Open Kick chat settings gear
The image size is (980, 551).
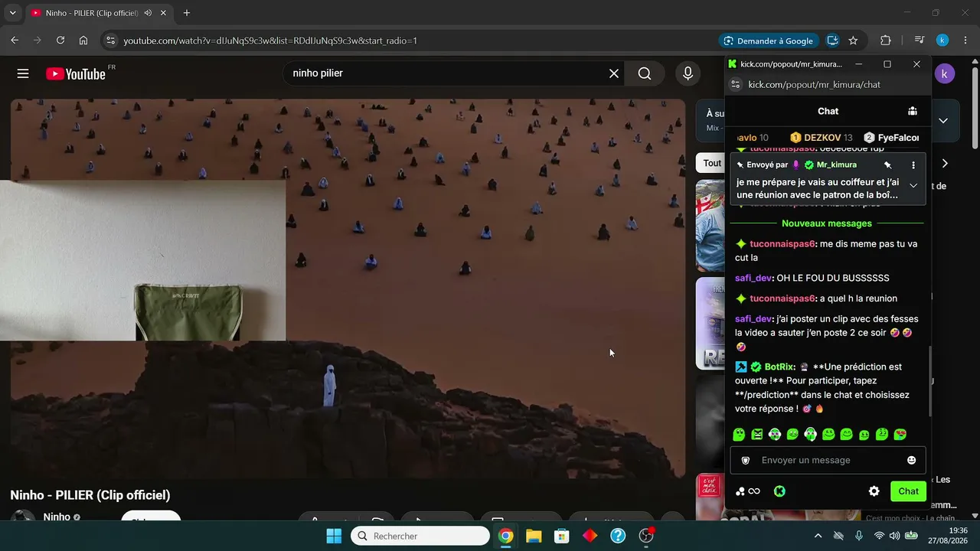click(874, 491)
